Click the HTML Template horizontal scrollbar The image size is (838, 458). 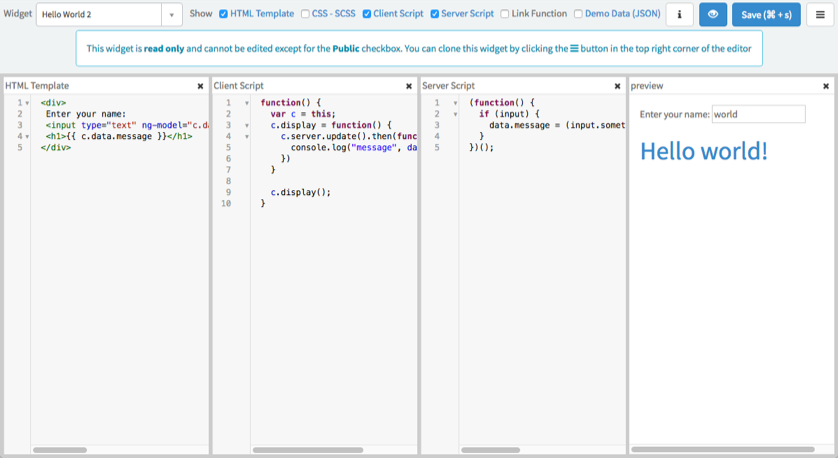click(60, 450)
